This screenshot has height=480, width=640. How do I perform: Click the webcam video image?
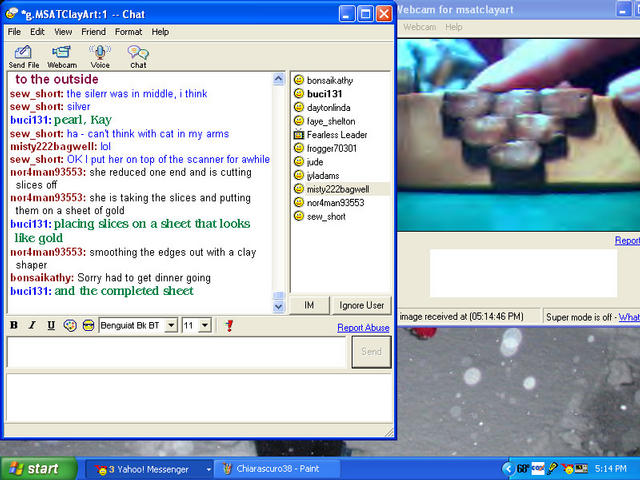point(519,135)
